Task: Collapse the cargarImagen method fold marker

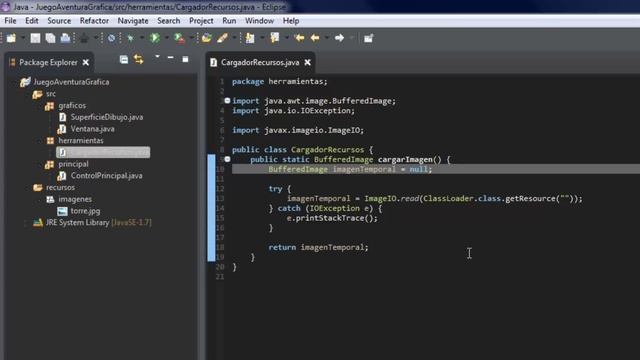Action: pyautogui.click(x=227, y=159)
